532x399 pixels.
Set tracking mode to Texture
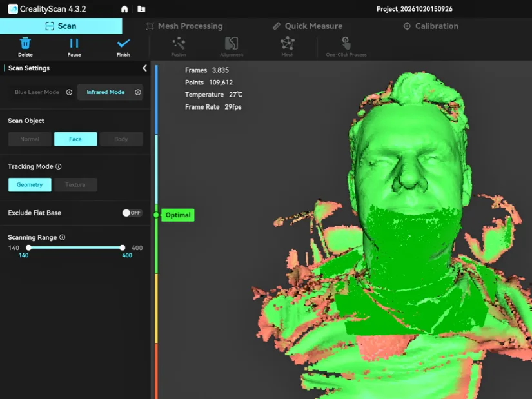pyautogui.click(x=75, y=185)
